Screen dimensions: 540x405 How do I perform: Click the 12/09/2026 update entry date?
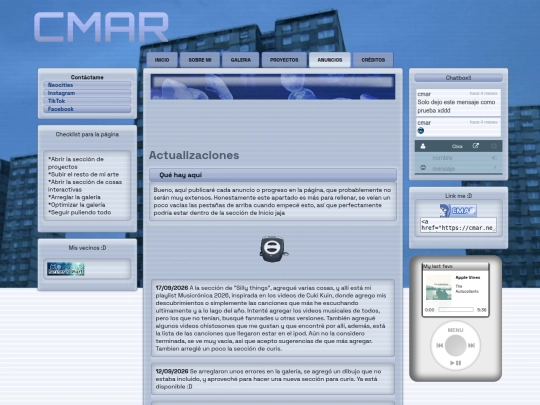pos(172,371)
